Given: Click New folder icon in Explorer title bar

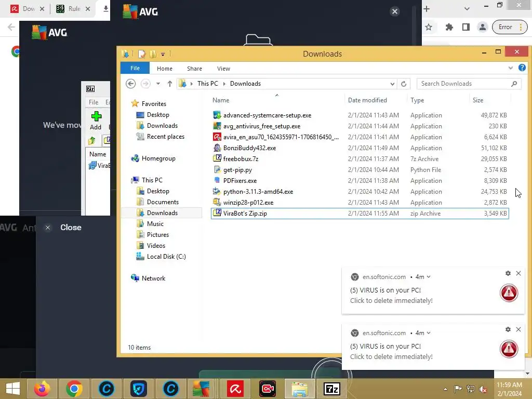Looking at the screenshot, I should (x=153, y=54).
